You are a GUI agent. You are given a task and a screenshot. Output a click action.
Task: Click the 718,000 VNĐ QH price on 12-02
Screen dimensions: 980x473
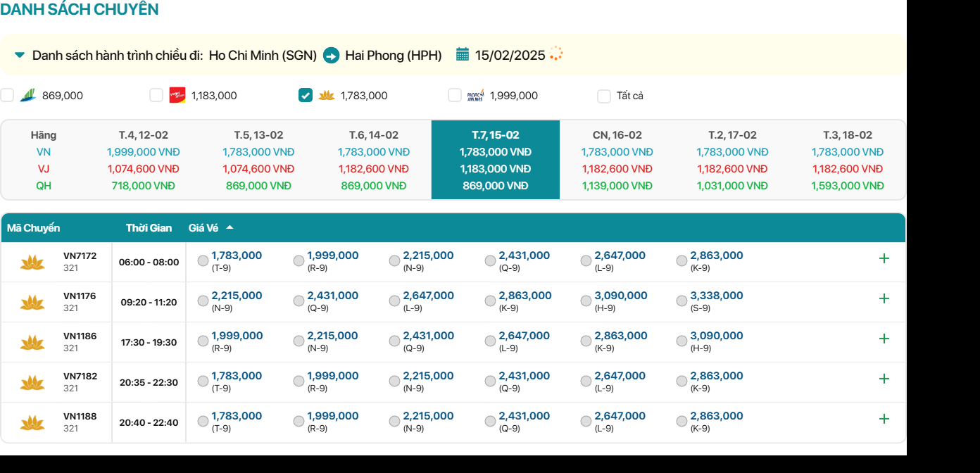point(143,186)
